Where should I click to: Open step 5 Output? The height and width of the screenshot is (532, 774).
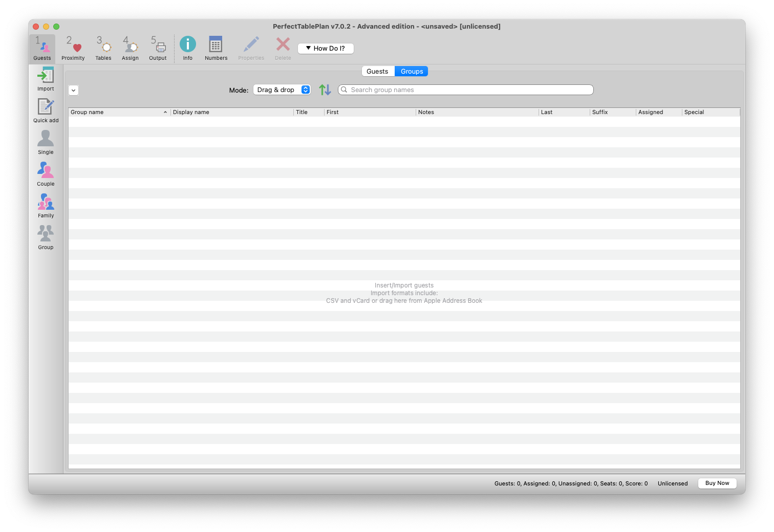coord(158,48)
